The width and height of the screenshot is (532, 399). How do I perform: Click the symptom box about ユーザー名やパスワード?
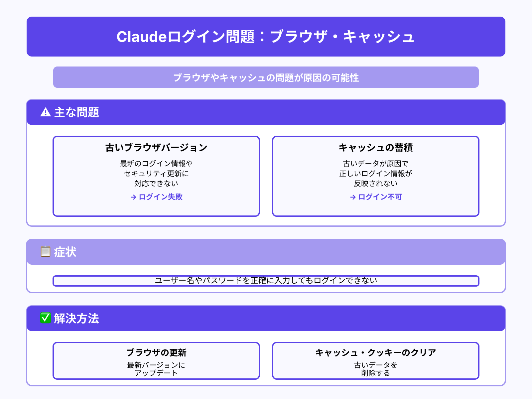click(x=266, y=281)
